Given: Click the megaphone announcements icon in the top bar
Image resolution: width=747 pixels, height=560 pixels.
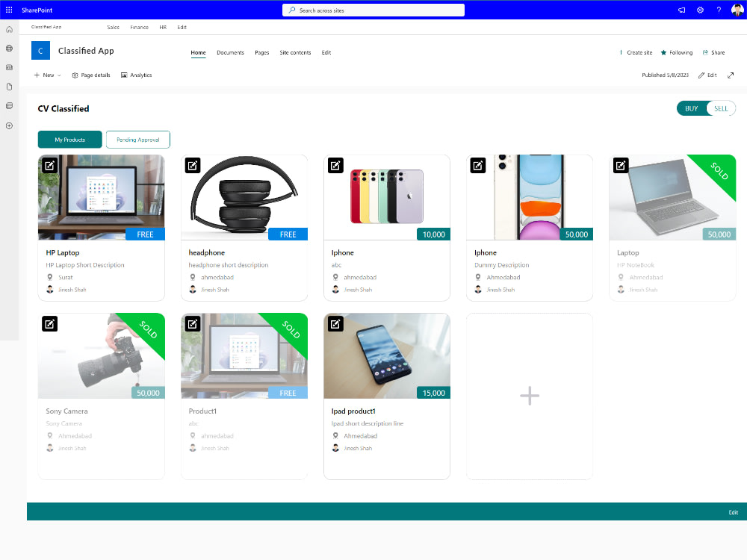Looking at the screenshot, I should coord(681,10).
